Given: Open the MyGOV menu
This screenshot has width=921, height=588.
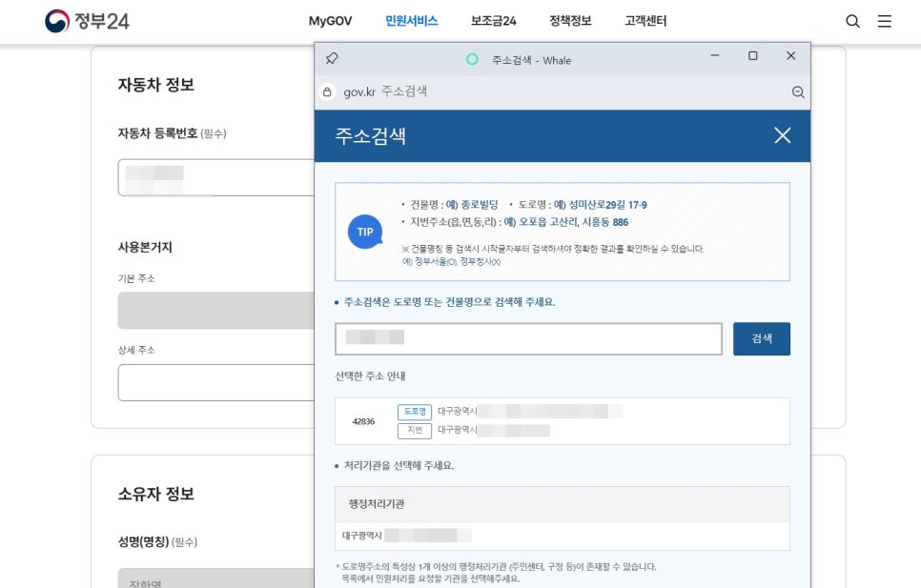Looking at the screenshot, I should (x=330, y=21).
